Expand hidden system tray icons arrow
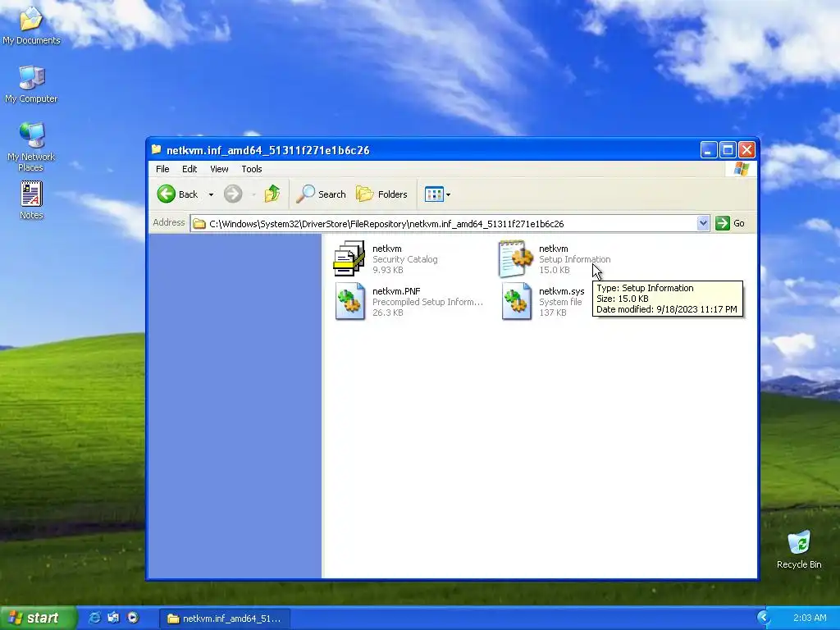 (x=764, y=618)
